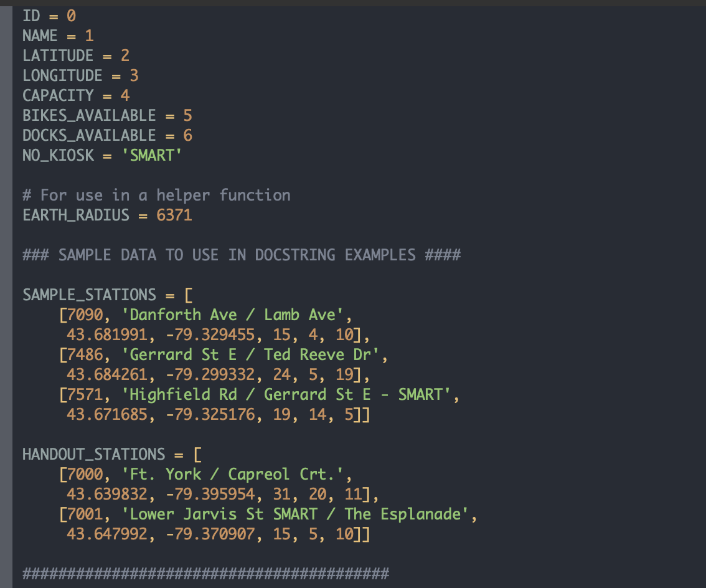This screenshot has height=588, width=706.
Task: Click latitude 43.647992
Action: point(107,534)
